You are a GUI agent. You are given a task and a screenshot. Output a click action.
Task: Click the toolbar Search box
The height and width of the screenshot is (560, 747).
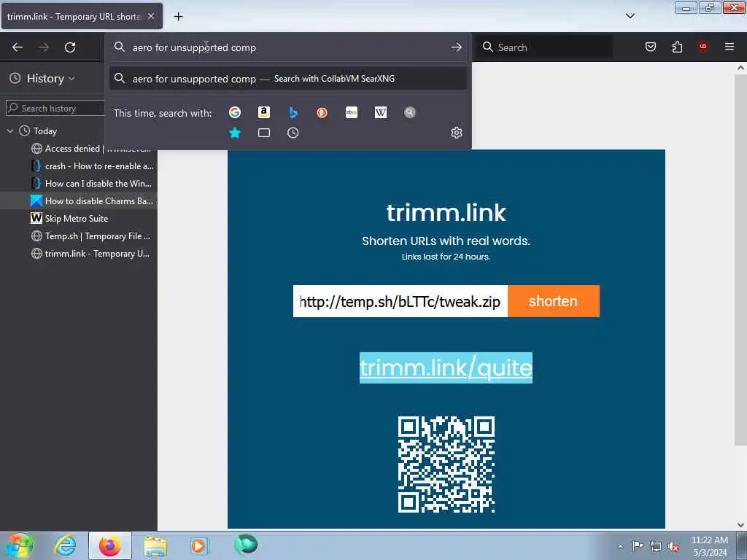543,47
